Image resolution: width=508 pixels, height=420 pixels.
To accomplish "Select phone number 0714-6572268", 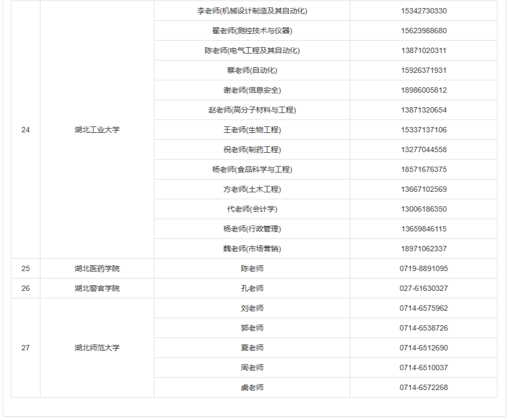I will click(424, 387).
